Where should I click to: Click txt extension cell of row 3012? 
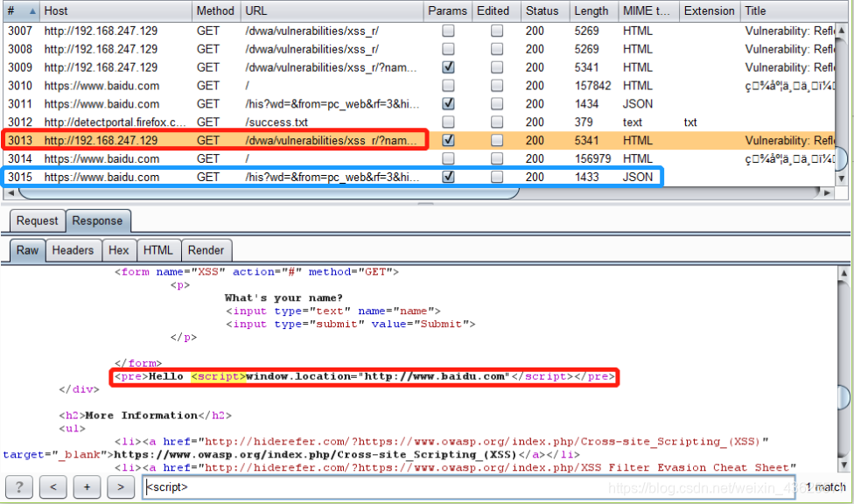coord(690,122)
